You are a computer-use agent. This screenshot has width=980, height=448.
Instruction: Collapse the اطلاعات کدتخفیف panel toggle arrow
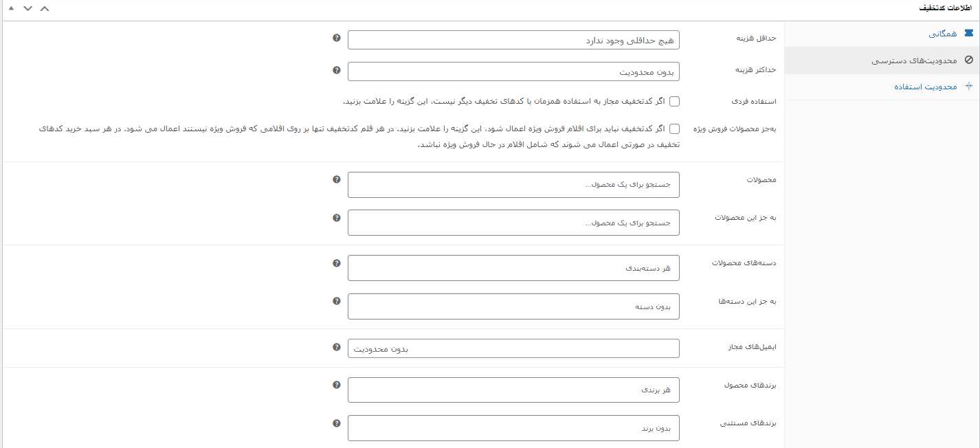pos(10,8)
